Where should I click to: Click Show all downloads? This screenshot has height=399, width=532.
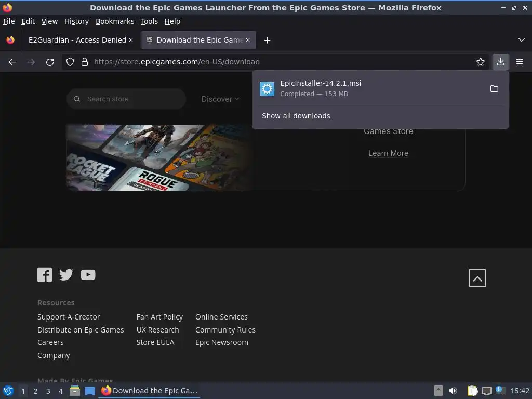(x=296, y=116)
